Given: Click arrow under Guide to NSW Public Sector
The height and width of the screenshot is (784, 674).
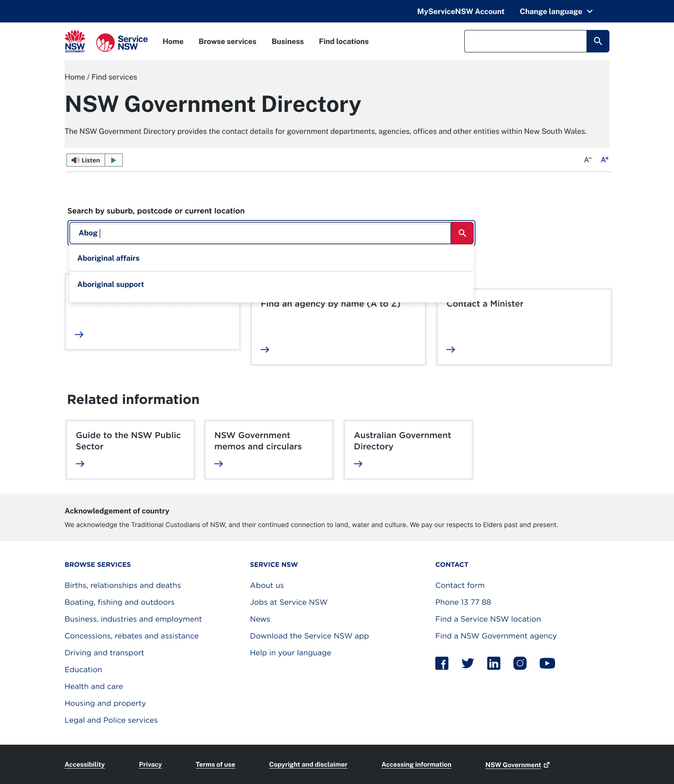Looking at the screenshot, I should point(80,464).
